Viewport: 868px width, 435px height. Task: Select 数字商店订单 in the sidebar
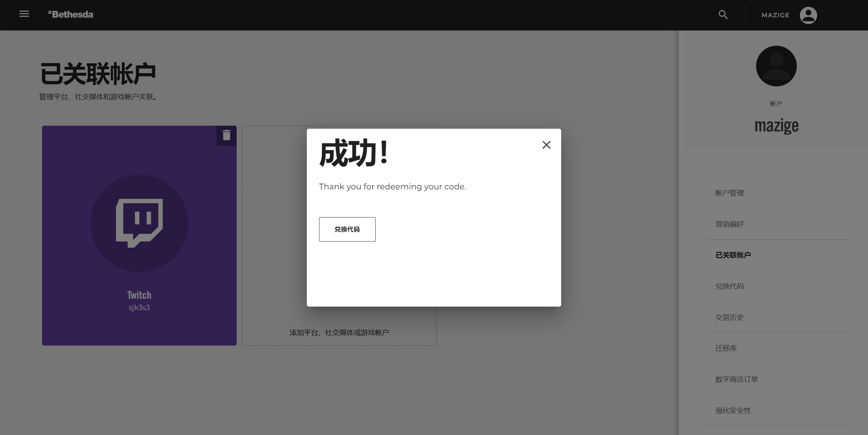(736, 379)
